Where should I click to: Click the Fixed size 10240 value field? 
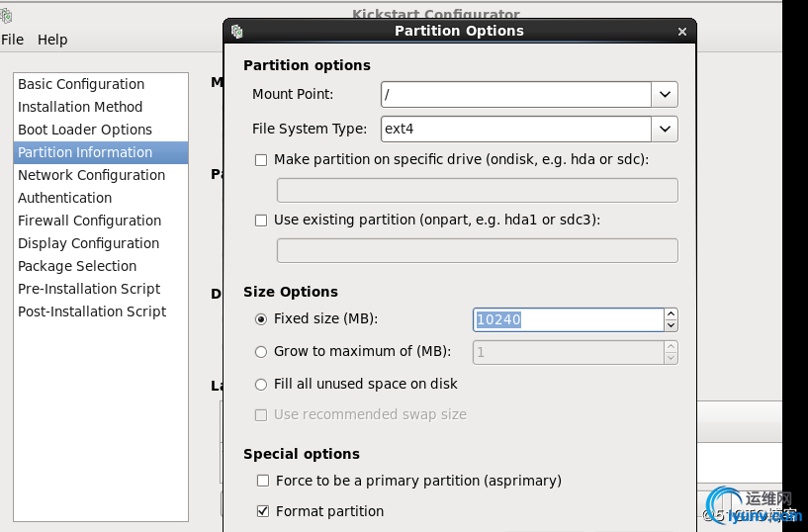pos(569,319)
